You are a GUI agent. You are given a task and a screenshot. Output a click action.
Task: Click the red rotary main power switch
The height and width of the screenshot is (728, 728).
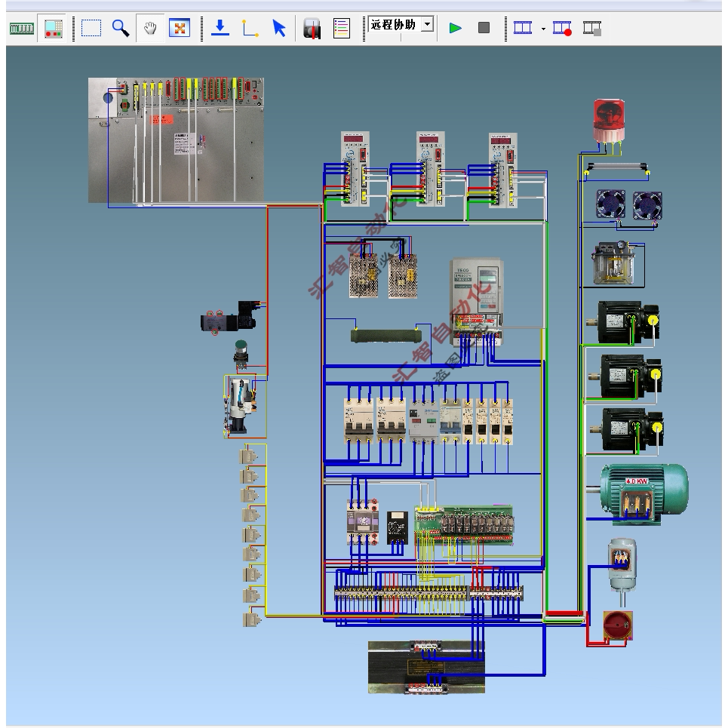pos(618,625)
